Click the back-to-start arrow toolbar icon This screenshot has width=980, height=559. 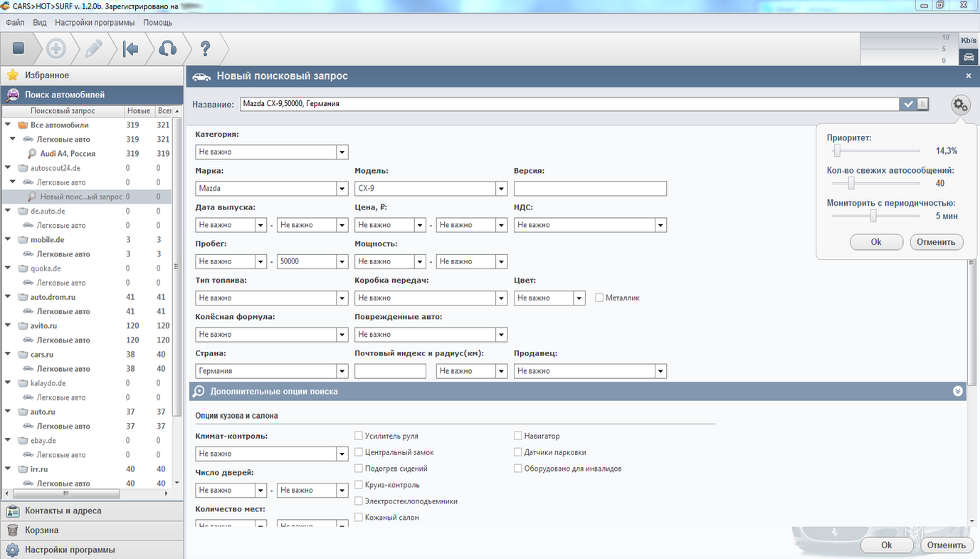click(x=130, y=48)
